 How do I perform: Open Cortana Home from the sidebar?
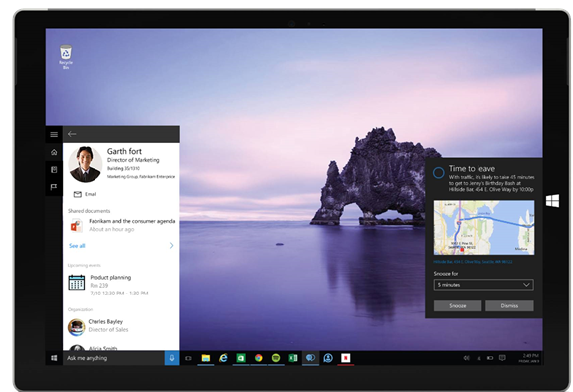(54, 152)
